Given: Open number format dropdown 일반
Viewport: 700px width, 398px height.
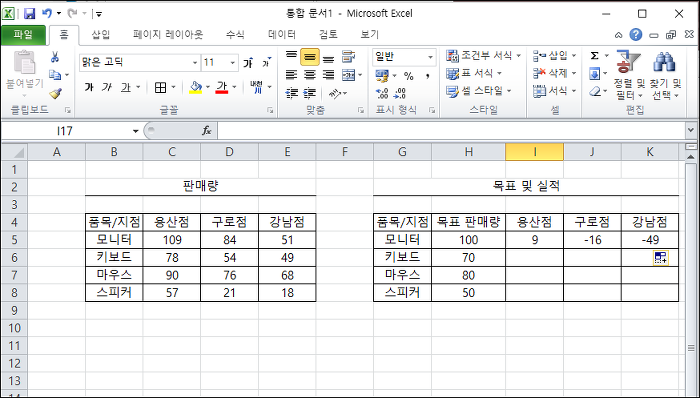Looking at the screenshot, I should pos(430,57).
